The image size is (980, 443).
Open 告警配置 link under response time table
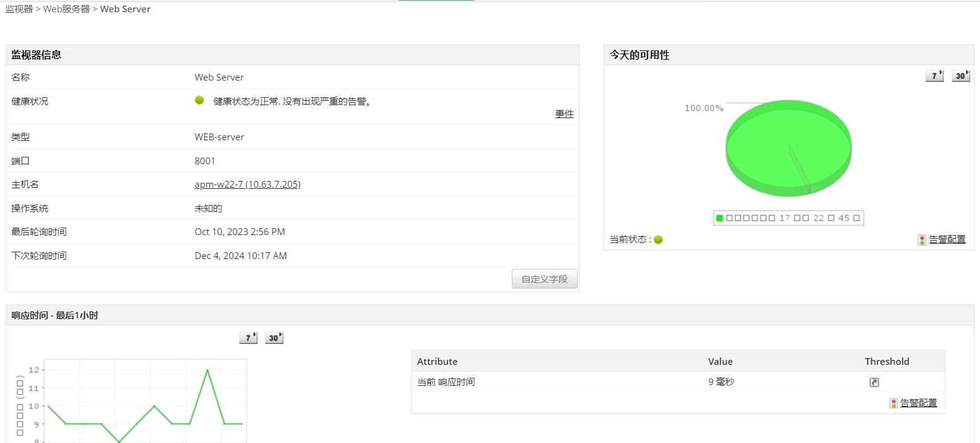click(x=918, y=403)
